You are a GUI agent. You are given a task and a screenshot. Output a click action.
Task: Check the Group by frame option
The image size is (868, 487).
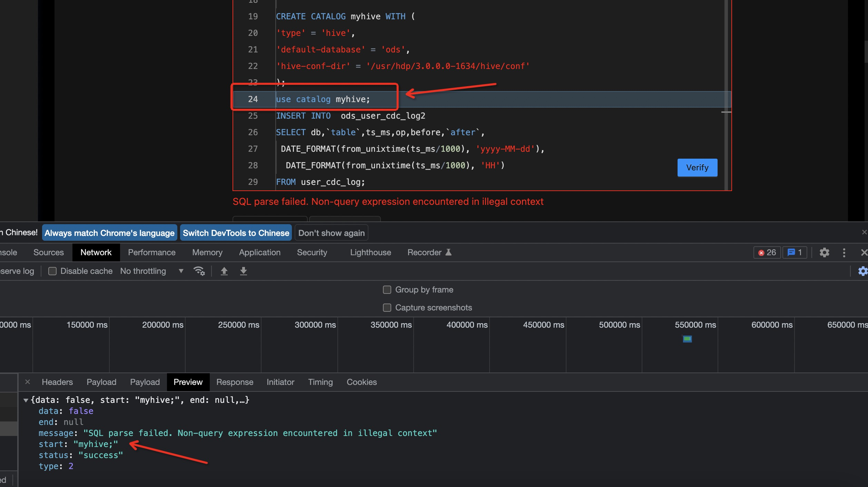click(x=387, y=290)
